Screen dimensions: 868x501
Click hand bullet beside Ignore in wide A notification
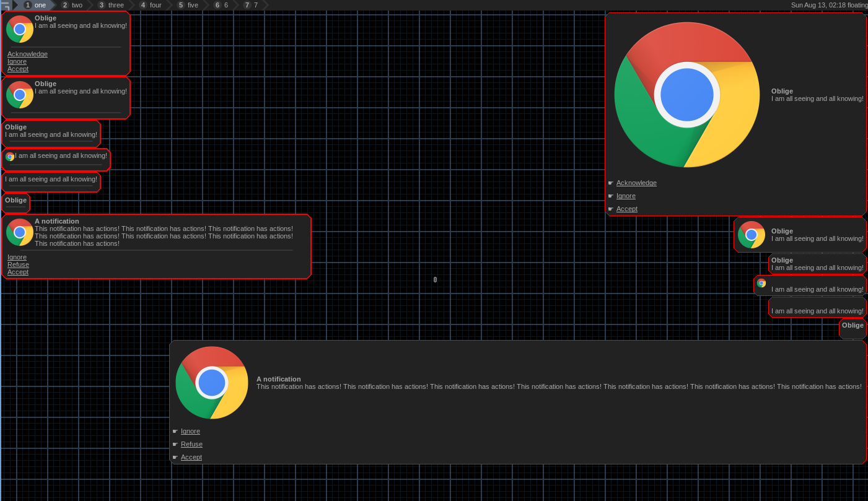[175, 432]
